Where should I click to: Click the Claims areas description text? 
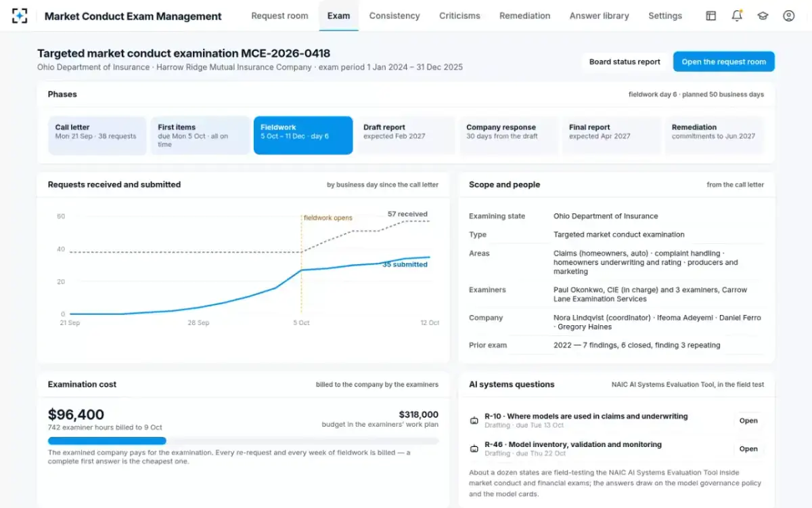coord(646,262)
